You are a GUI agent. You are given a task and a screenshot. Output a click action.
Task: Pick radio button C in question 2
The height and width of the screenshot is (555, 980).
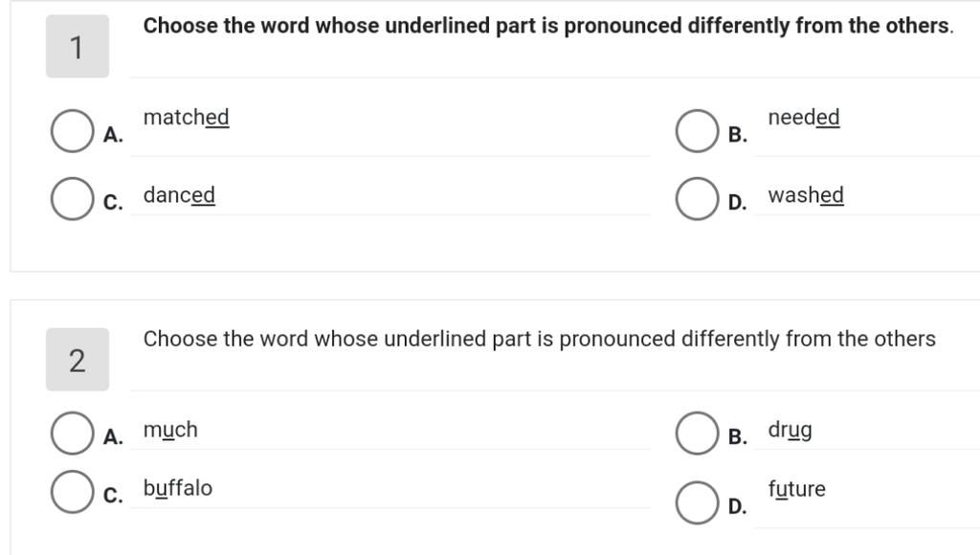click(x=71, y=493)
